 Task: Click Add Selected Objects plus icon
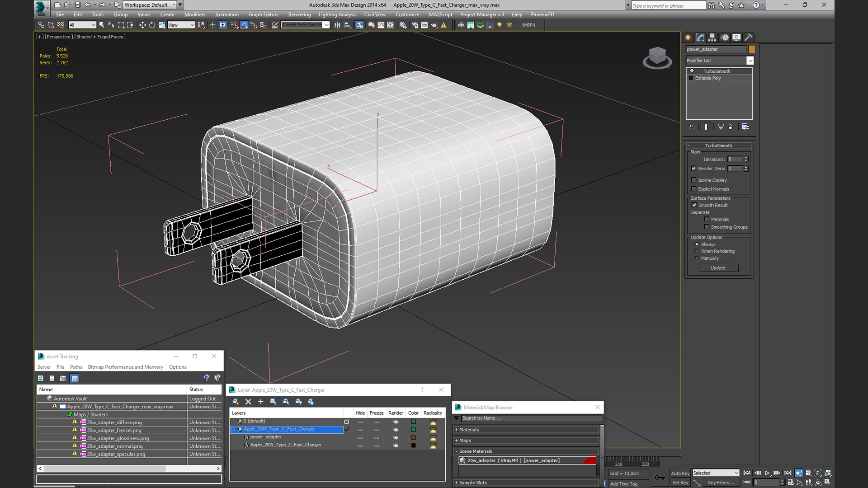260,401
